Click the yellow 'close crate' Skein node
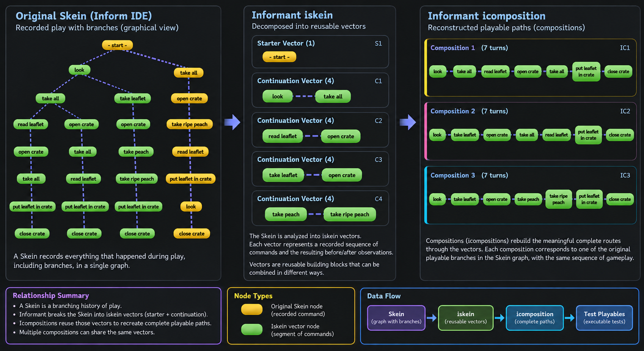This screenshot has height=351, width=644. 192,233
